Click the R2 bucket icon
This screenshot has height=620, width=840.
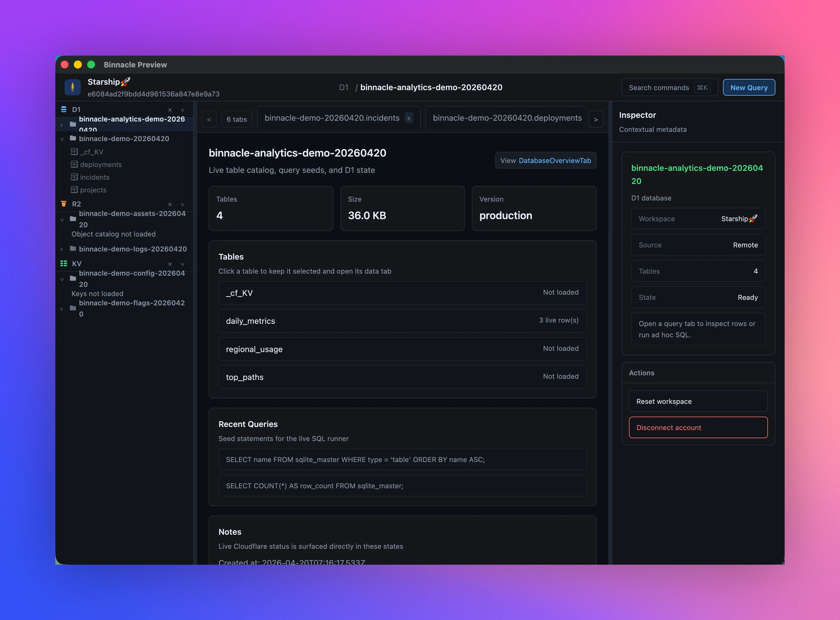(x=64, y=204)
